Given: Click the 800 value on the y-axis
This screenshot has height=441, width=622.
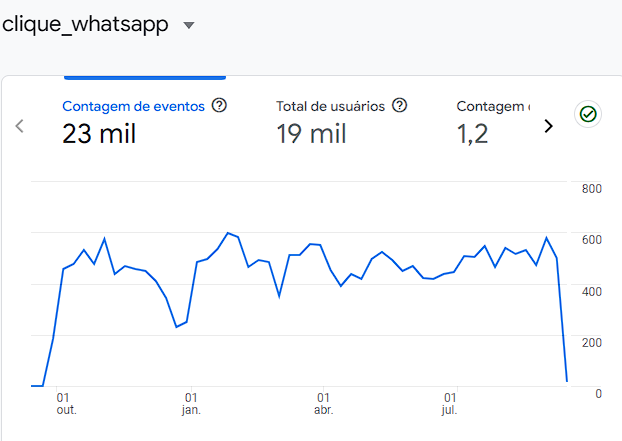Looking at the screenshot, I should pyautogui.click(x=591, y=188).
